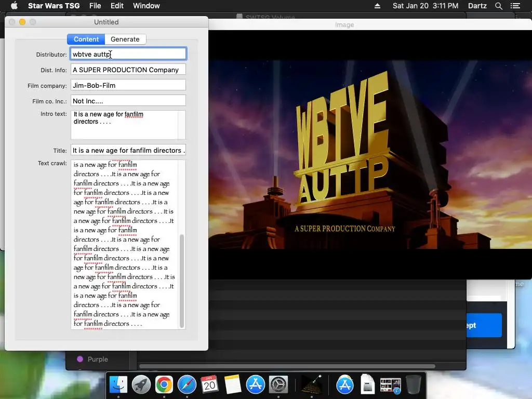Open Google Chrome from the Dock
The width and height of the screenshot is (532, 399).
[164, 385]
